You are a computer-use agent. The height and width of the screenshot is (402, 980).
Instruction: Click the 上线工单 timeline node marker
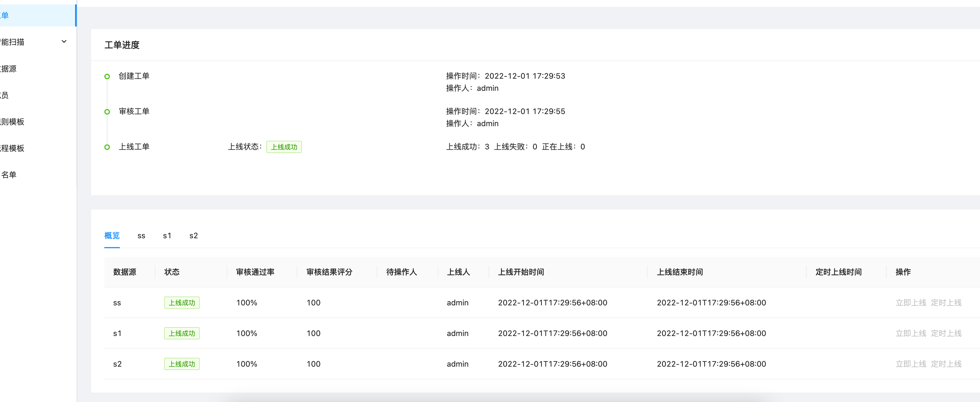pyautogui.click(x=107, y=147)
